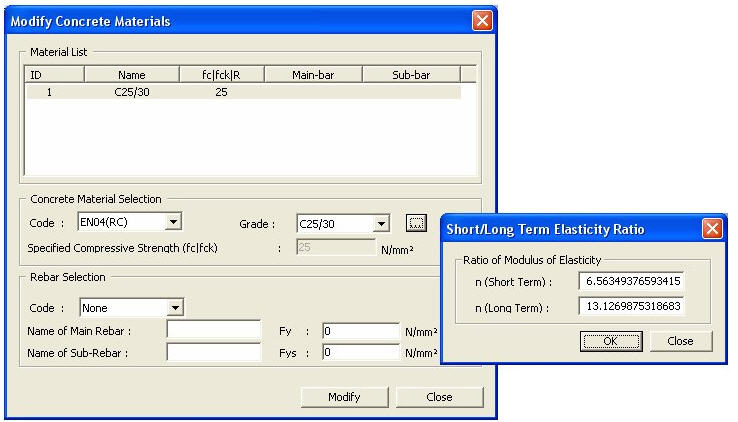Open the concrete Code dropdown EN04(RC)
Image resolution: width=738 pixels, height=422 pixels.
click(174, 222)
